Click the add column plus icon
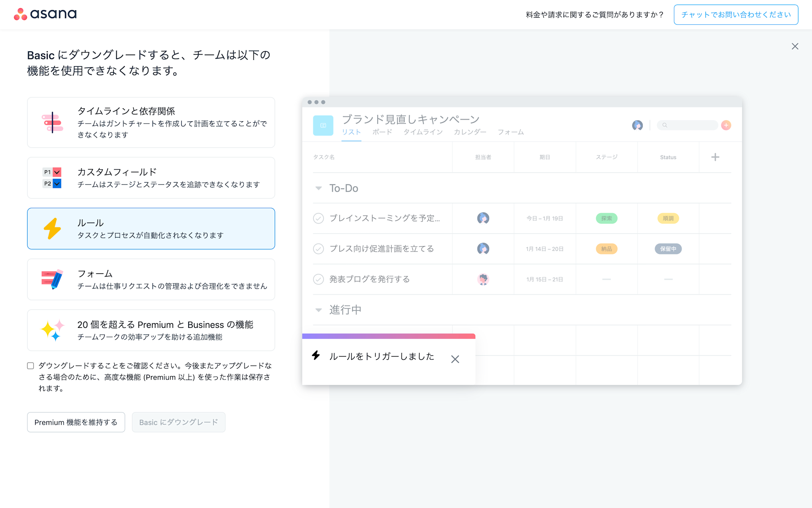 point(715,157)
